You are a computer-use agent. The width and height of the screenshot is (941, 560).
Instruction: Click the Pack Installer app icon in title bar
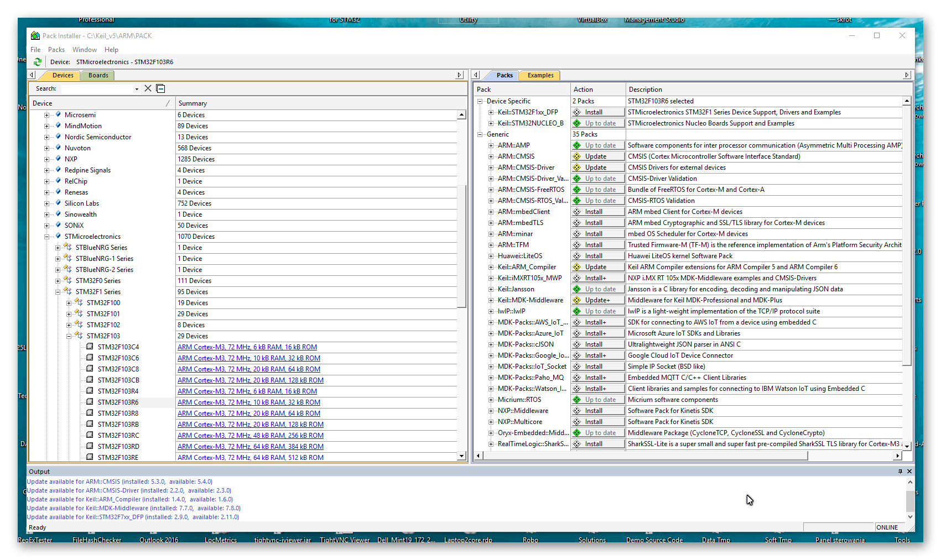tap(35, 35)
